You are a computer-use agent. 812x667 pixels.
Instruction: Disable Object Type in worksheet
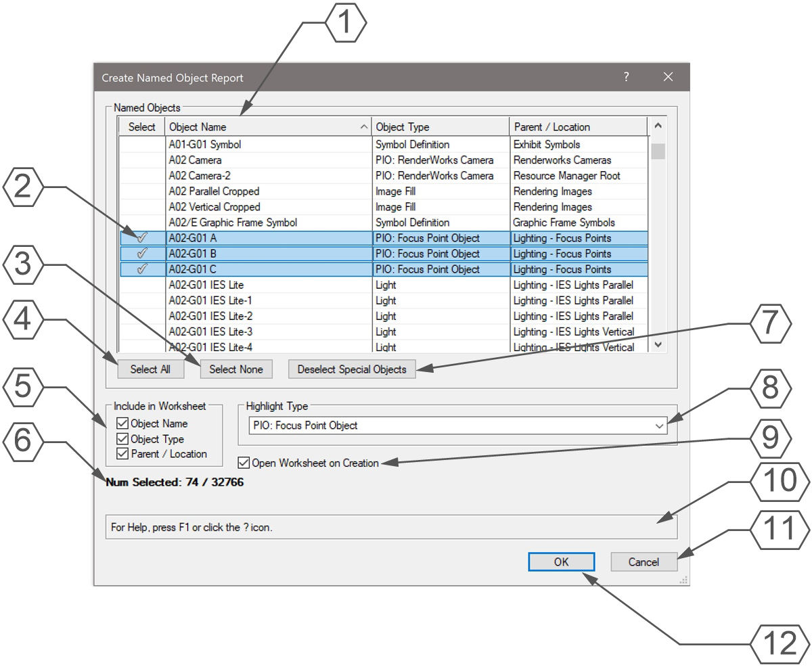(x=122, y=440)
